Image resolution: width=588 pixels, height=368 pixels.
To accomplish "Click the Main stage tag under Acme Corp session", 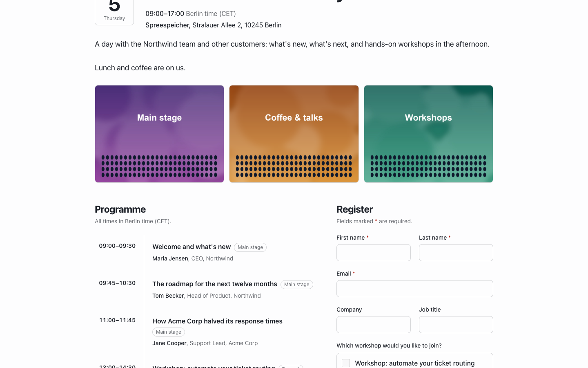I will (x=169, y=332).
